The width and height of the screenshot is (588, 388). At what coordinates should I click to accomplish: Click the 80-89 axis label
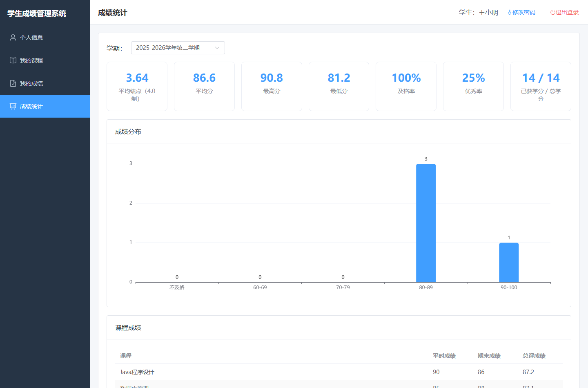(x=426, y=288)
